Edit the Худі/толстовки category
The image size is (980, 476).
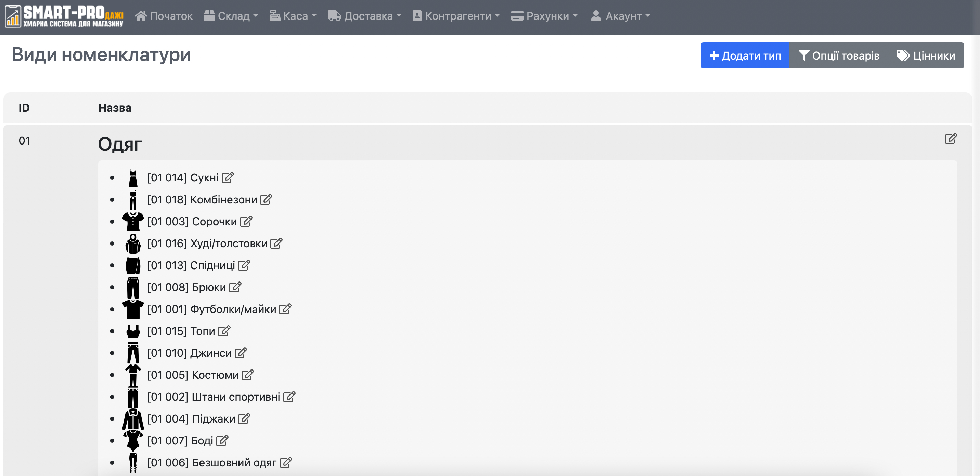(276, 243)
